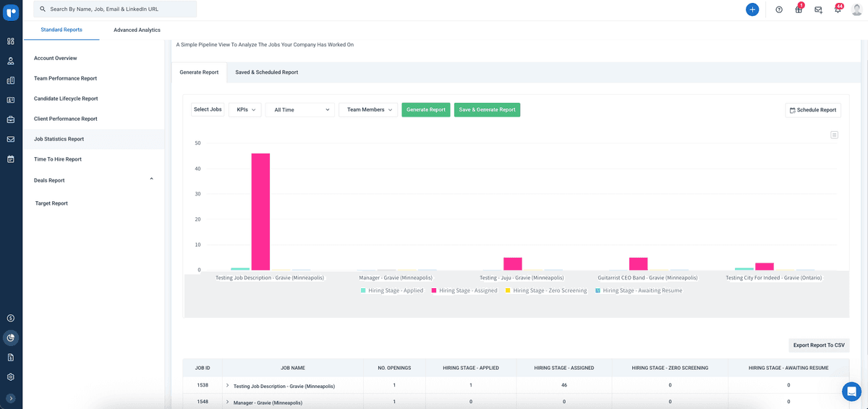Image resolution: width=868 pixels, height=409 pixels.
Task: Switch to Advanced Analytics tab
Action: tap(137, 30)
